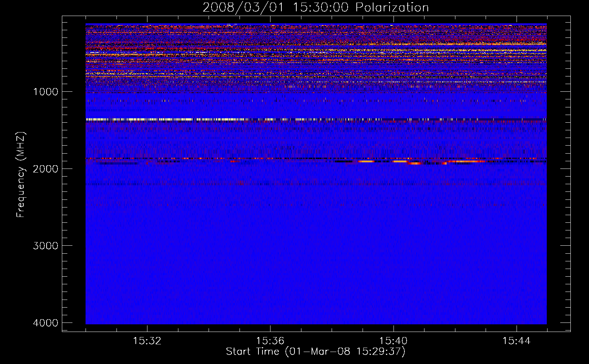Screen dimensions: 589x364
Task: Click the 'Frequency (MHZ)' axis label
Action: (21, 174)
